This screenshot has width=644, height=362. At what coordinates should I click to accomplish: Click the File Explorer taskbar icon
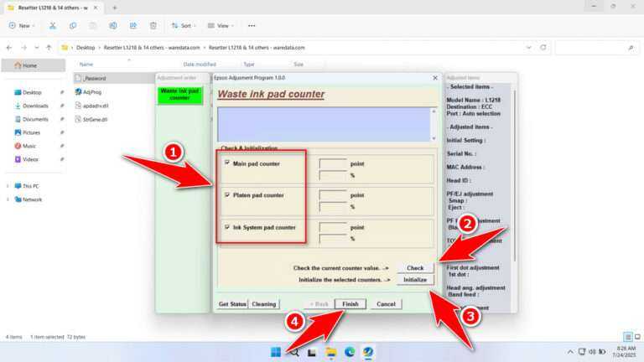point(331,352)
